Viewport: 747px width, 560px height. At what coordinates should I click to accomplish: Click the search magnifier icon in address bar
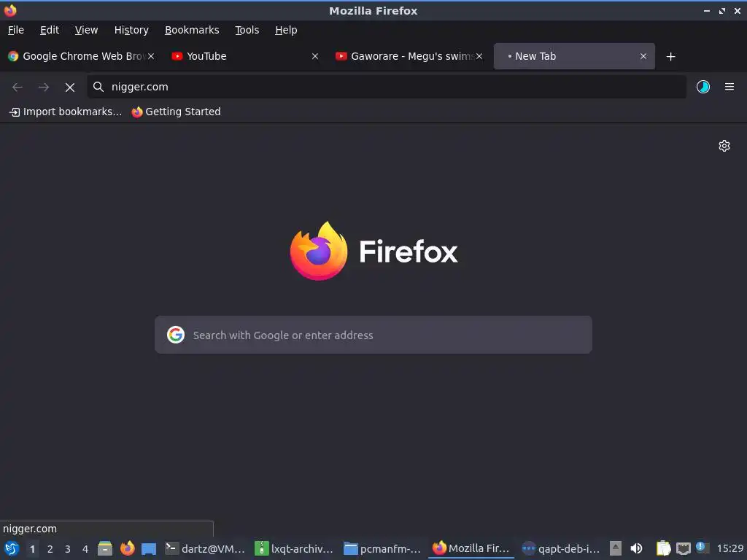pyautogui.click(x=98, y=87)
